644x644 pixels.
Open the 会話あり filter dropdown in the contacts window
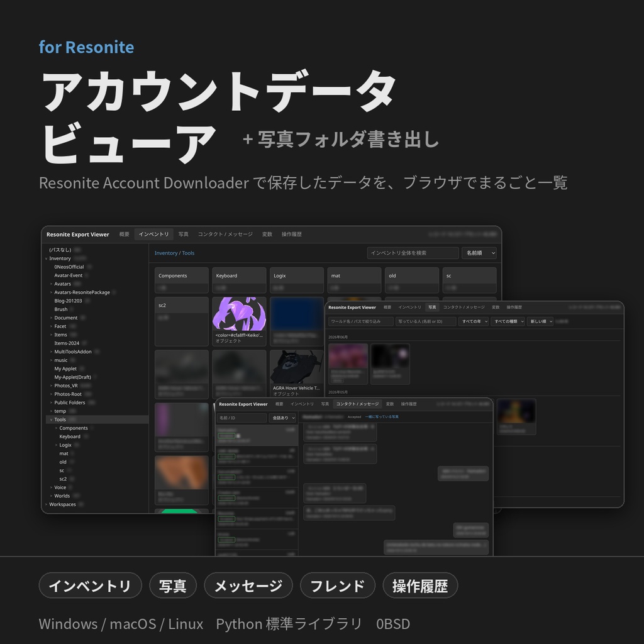click(282, 418)
